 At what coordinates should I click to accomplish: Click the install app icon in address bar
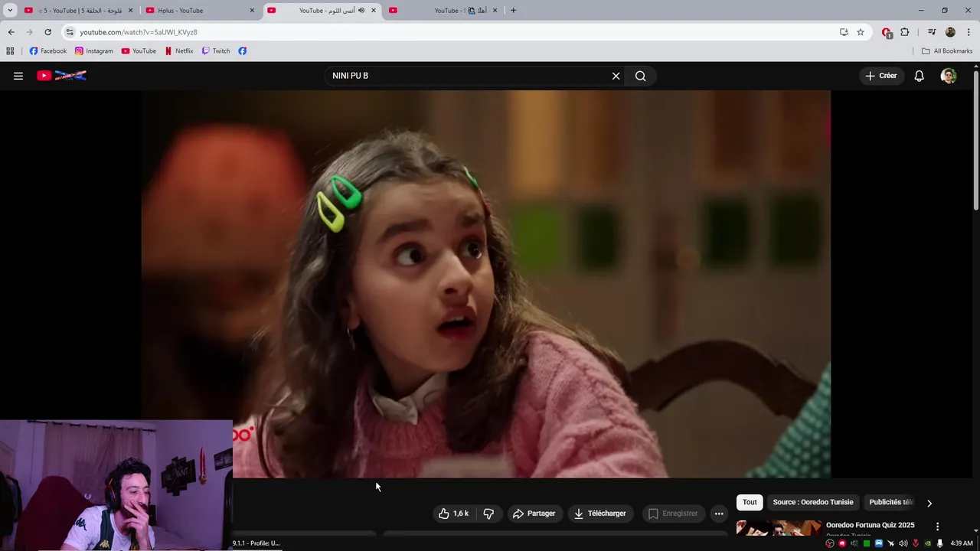pyautogui.click(x=844, y=32)
